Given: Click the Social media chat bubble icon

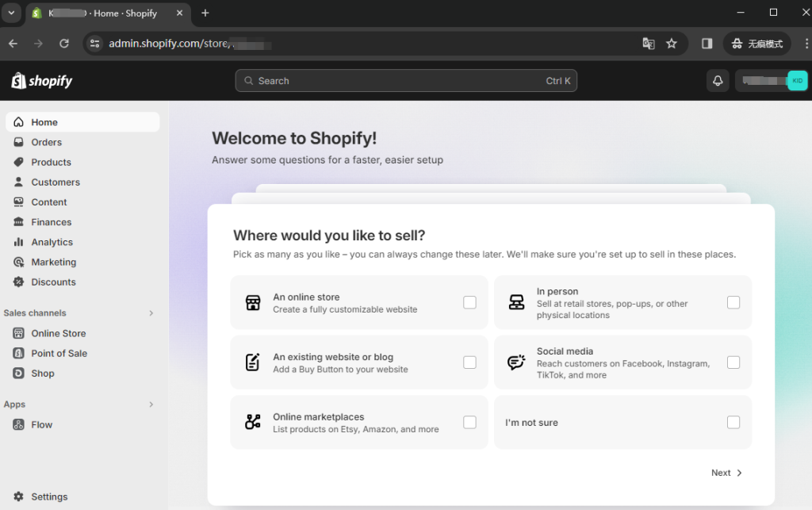Looking at the screenshot, I should [516, 362].
